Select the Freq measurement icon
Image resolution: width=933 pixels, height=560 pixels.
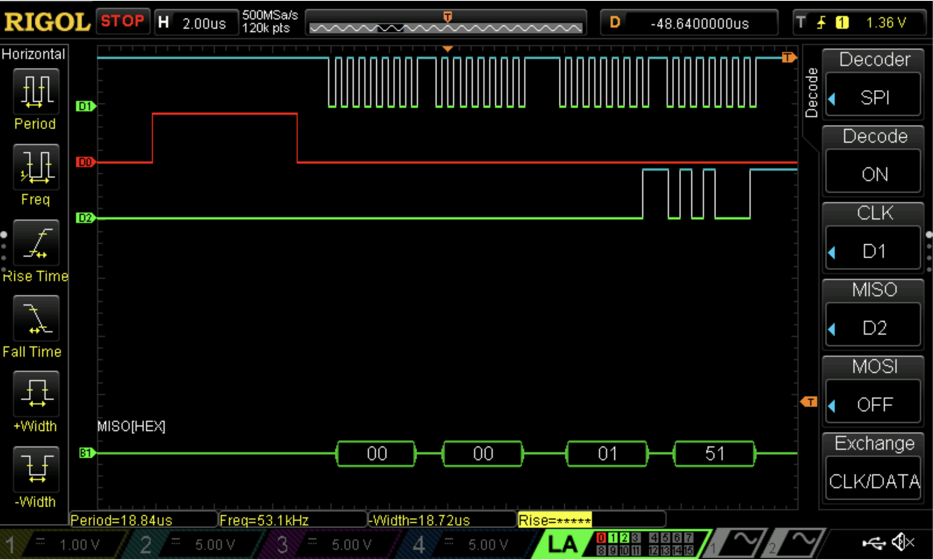pyautogui.click(x=37, y=167)
